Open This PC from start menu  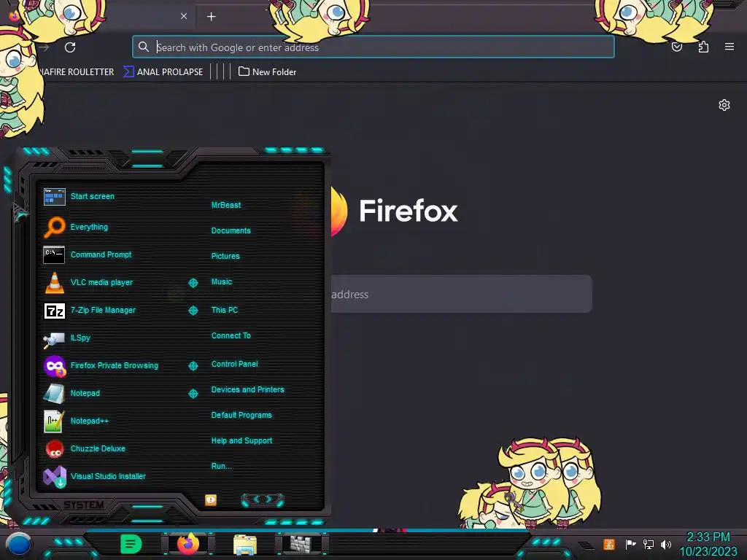click(225, 310)
